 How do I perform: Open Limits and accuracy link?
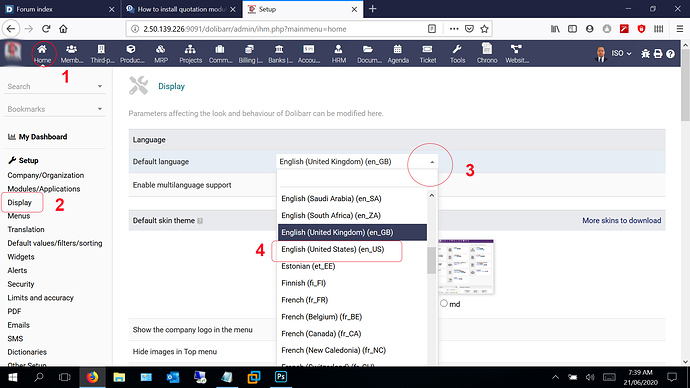40,298
